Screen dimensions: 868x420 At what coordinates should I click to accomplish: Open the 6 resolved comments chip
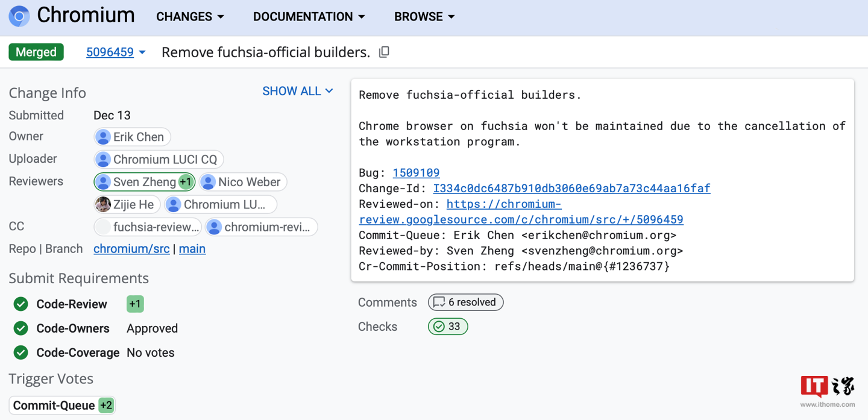(x=465, y=302)
